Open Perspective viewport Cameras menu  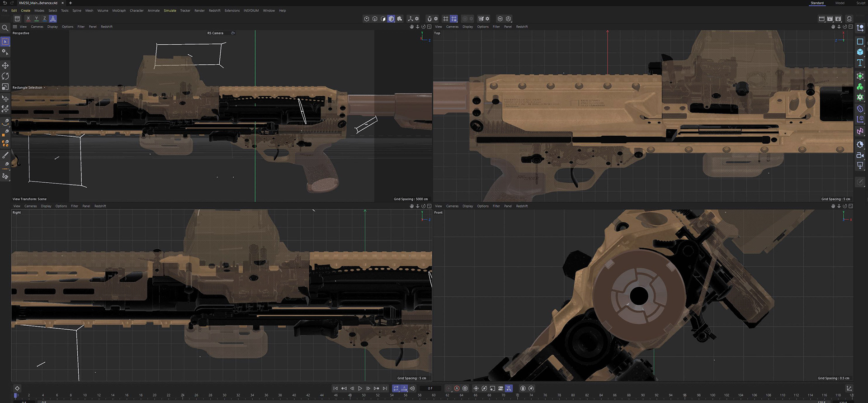(37, 27)
